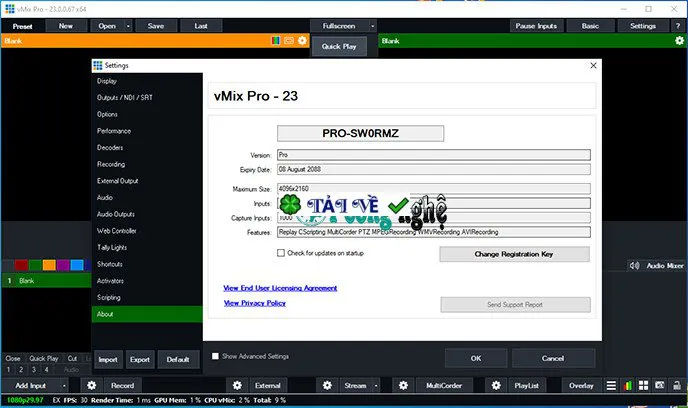Expand the Fullscreen dropdown arrow
Screen dimensions: 688x408
[373, 26]
